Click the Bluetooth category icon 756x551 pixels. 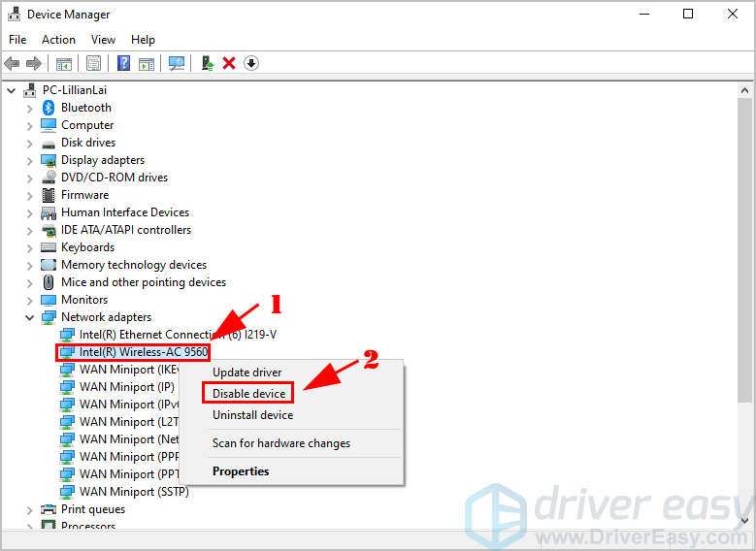coord(49,108)
